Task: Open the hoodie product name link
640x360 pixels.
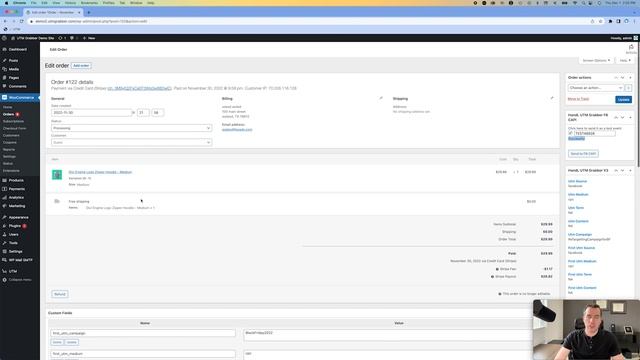Action: pyautogui.click(x=100, y=172)
